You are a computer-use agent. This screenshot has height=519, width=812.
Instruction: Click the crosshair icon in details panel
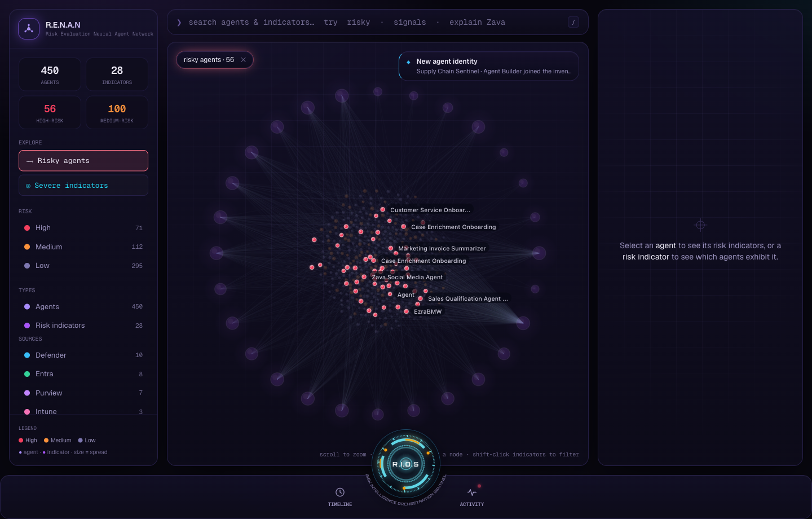coord(700,225)
